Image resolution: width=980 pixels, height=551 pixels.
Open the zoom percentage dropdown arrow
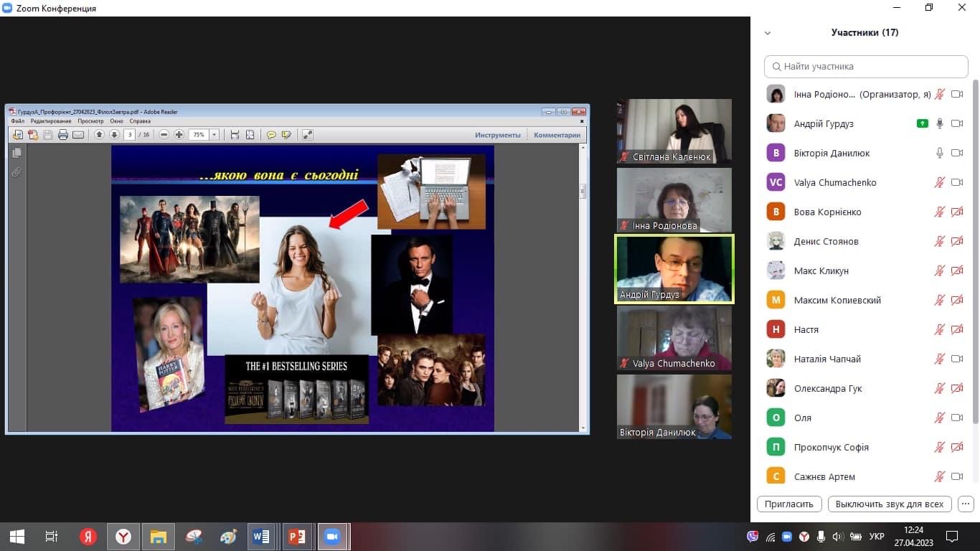point(214,135)
